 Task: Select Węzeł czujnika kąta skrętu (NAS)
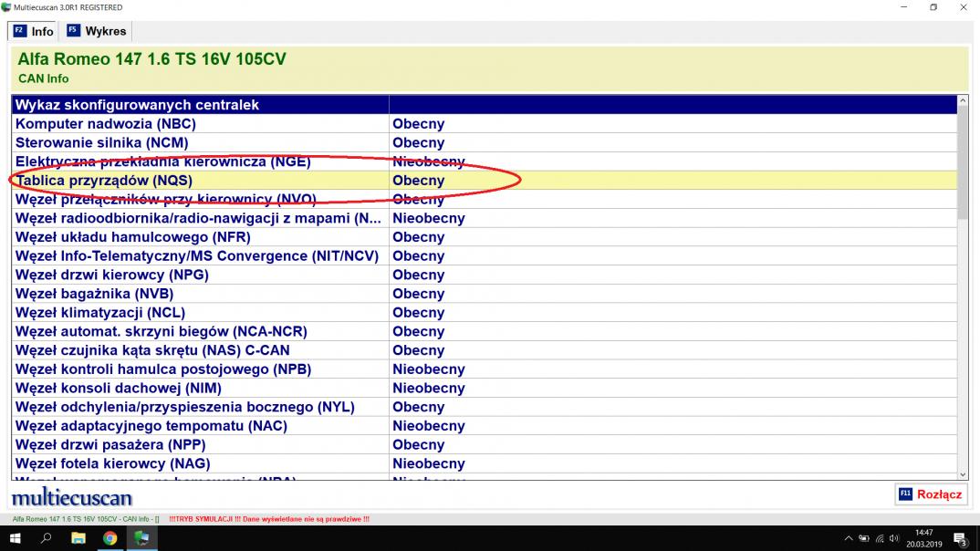pos(484,349)
